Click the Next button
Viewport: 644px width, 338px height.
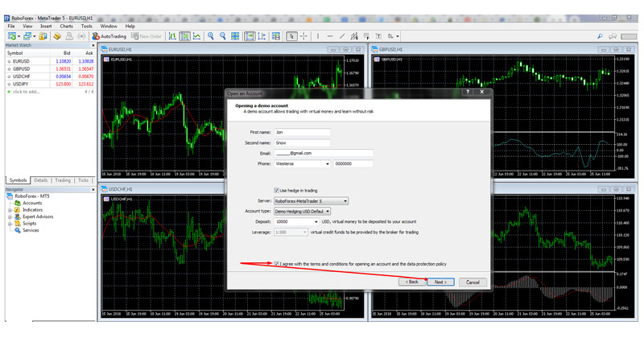pos(440,282)
